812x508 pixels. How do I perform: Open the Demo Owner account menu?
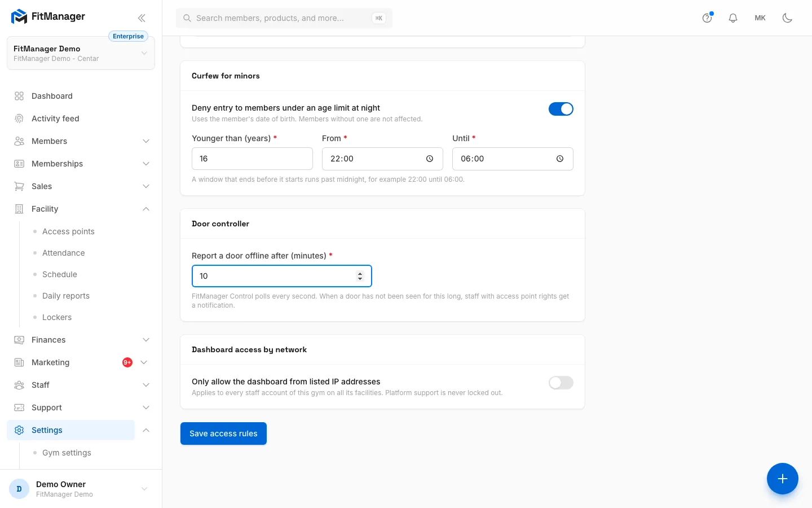coord(81,489)
